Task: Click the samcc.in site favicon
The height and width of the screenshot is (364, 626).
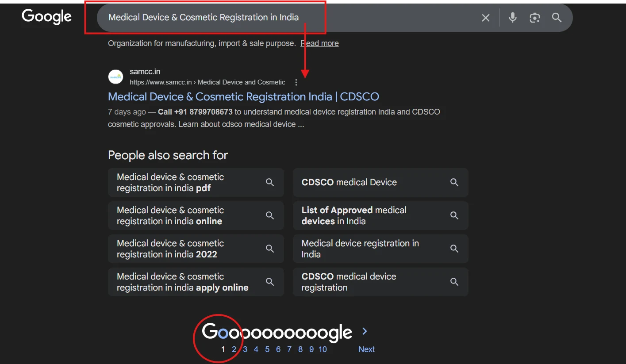Action: pyautogui.click(x=115, y=77)
